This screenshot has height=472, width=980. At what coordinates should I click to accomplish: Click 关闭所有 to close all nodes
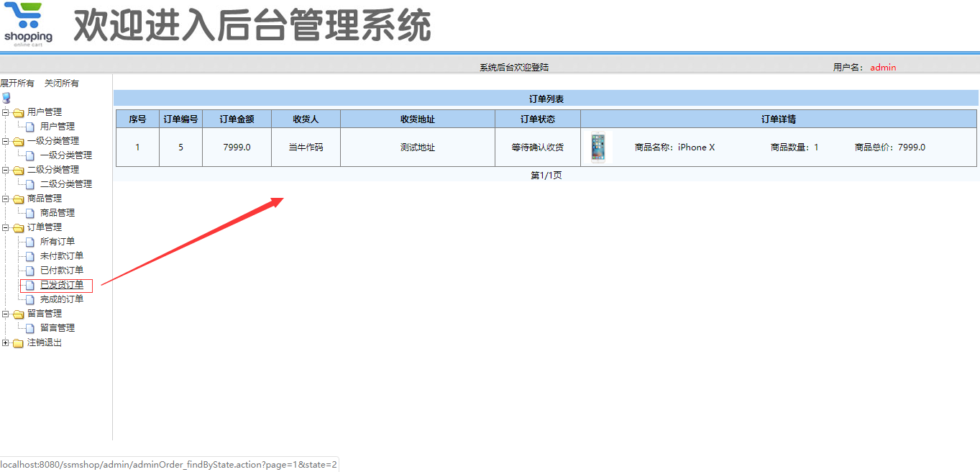click(62, 83)
